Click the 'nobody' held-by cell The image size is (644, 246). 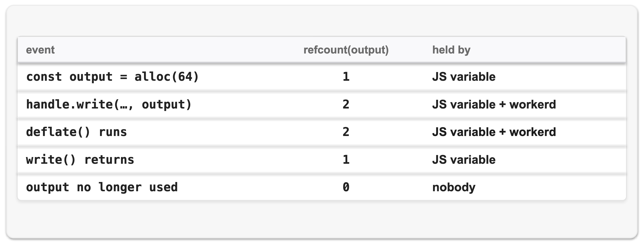click(454, 187)
